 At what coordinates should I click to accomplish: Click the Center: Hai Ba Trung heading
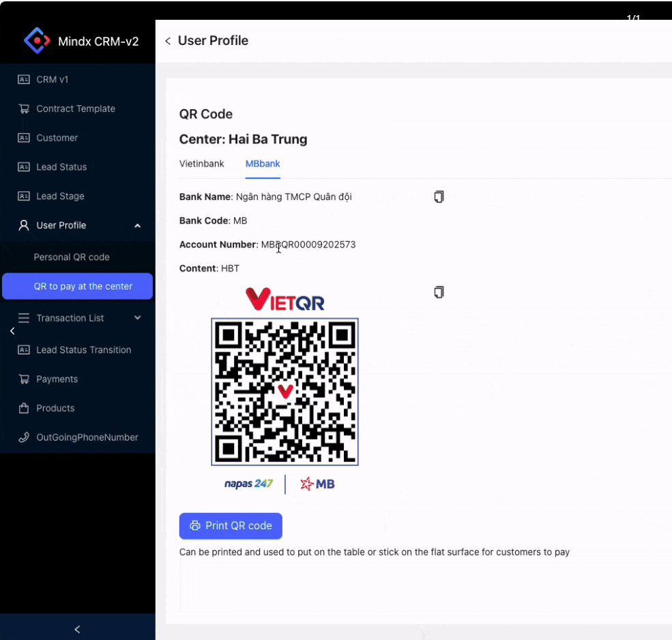pos(243,139)
